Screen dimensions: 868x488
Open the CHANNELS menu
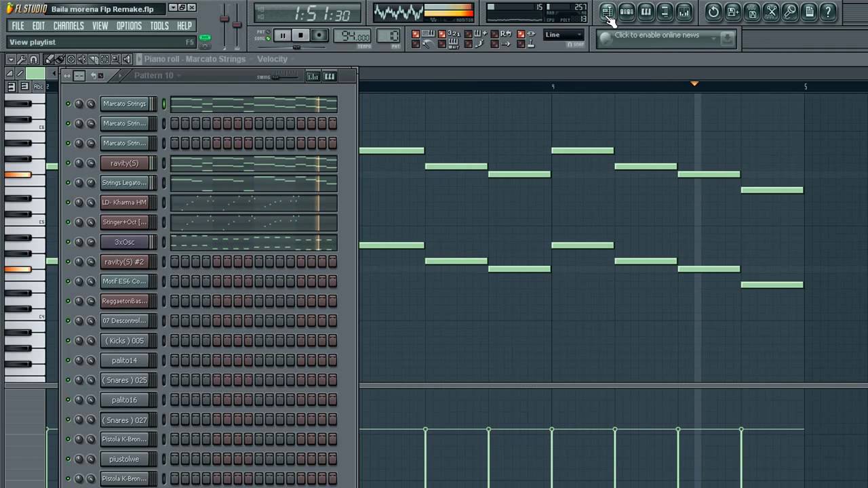point(68,26)
